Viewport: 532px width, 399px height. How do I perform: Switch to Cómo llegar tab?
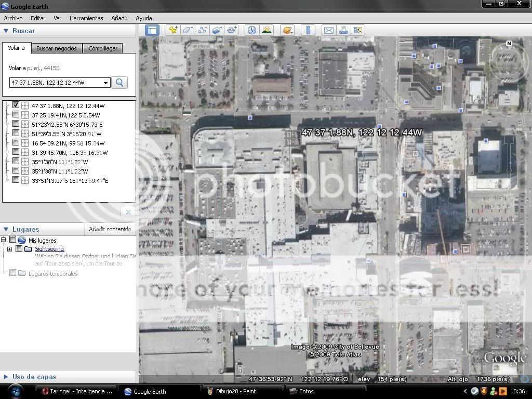tap(103, 48)
